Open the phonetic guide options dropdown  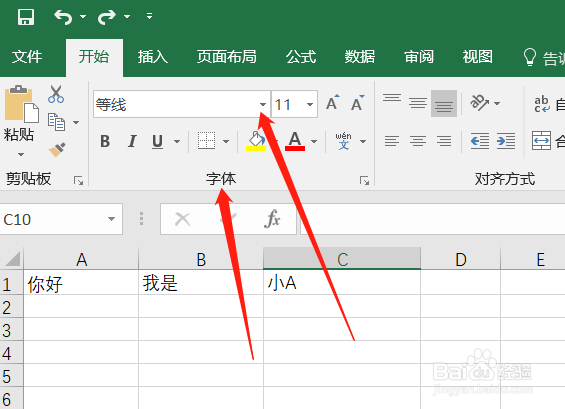pos(363,141)
